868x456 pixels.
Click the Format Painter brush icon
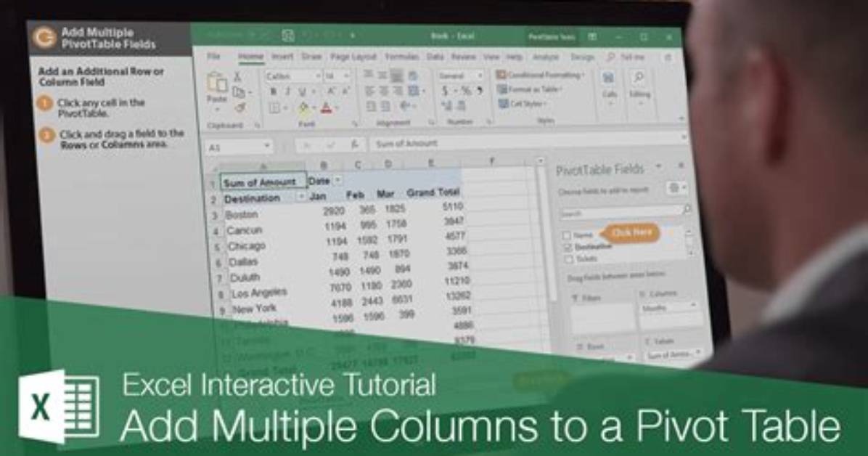239,107
